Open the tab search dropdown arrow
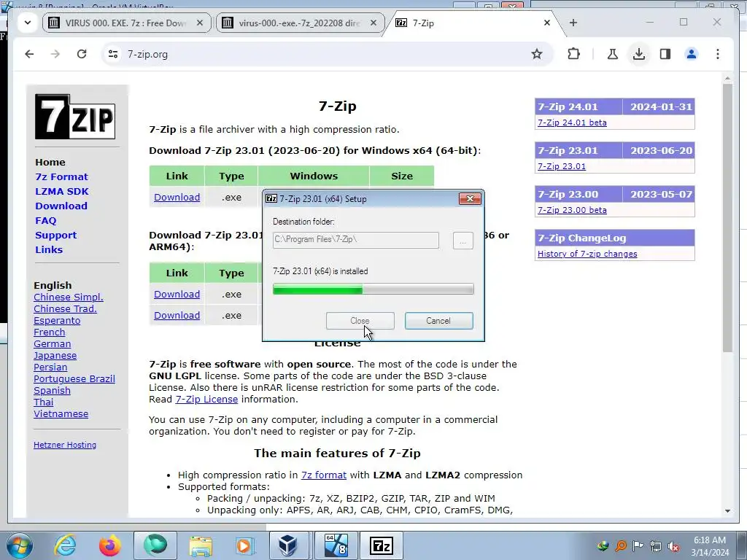747x560 pixels. pyautogui.click(x=28, y=23)
